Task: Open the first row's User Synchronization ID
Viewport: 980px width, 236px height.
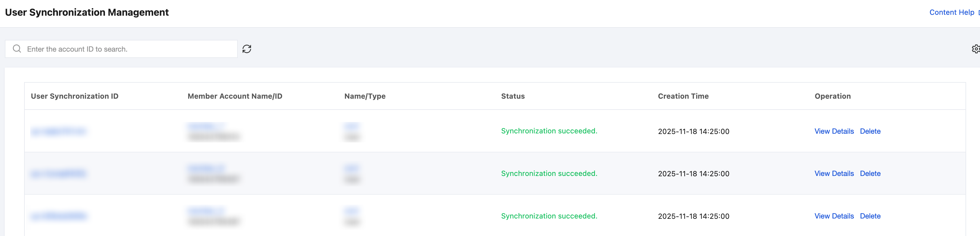Action: click(59, 132)
